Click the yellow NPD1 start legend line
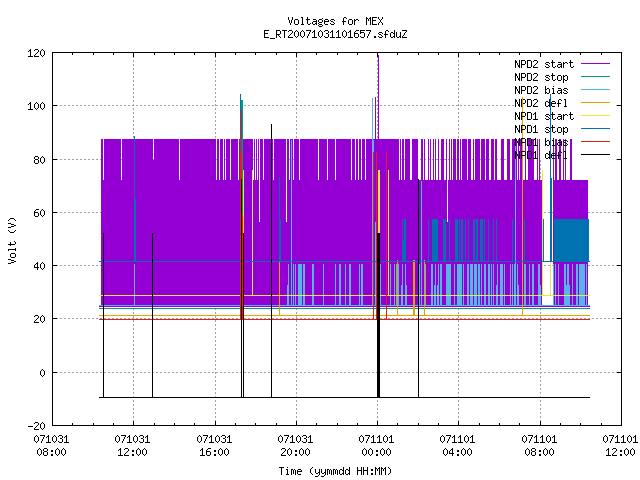640x480 pixels. (595, 116)
